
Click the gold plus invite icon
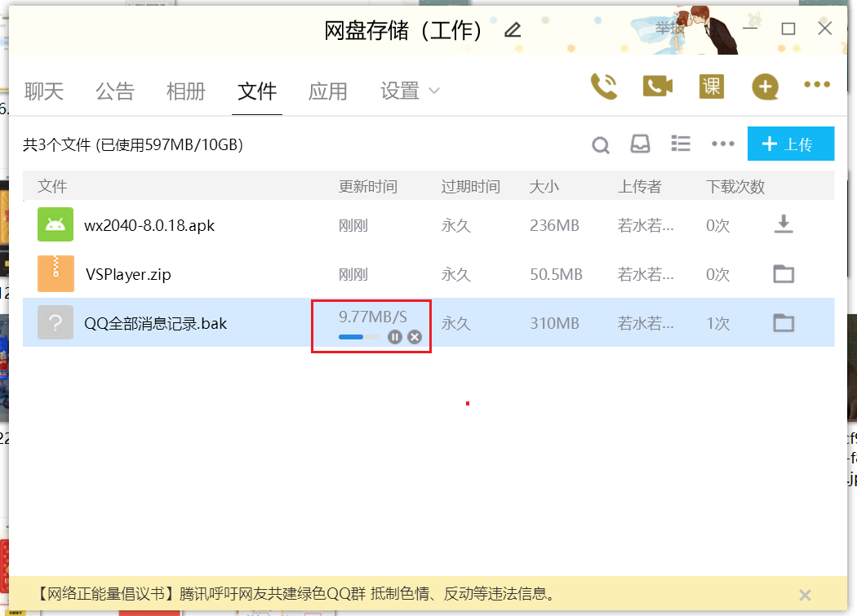pyautogui.click(x=764, y=86)
